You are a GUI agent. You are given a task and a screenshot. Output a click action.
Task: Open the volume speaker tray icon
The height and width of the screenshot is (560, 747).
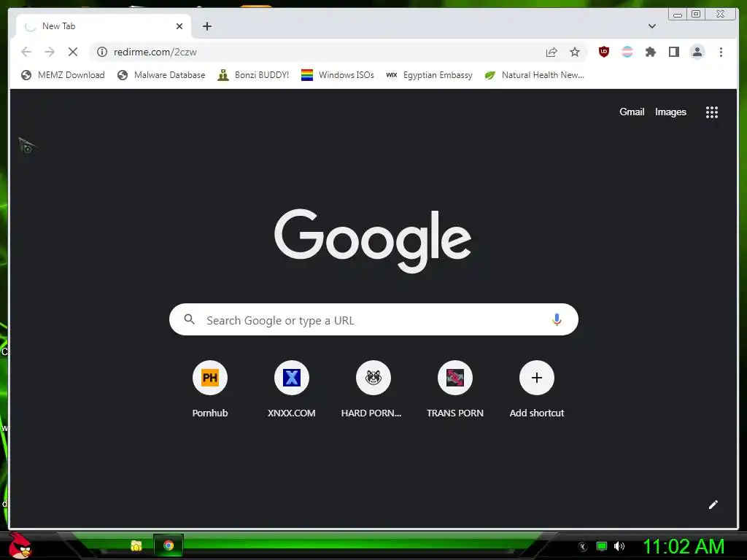tap(619, 546)
